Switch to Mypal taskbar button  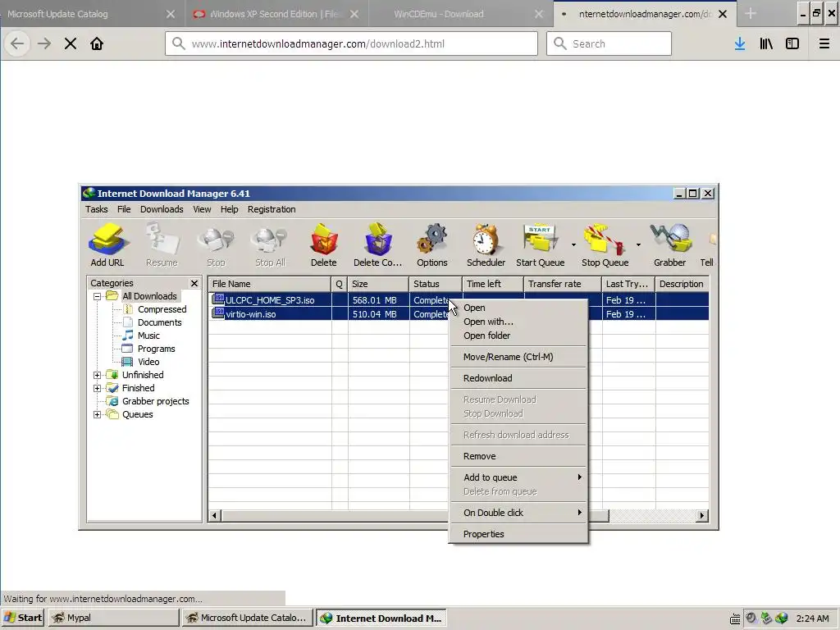click(113, 618)
